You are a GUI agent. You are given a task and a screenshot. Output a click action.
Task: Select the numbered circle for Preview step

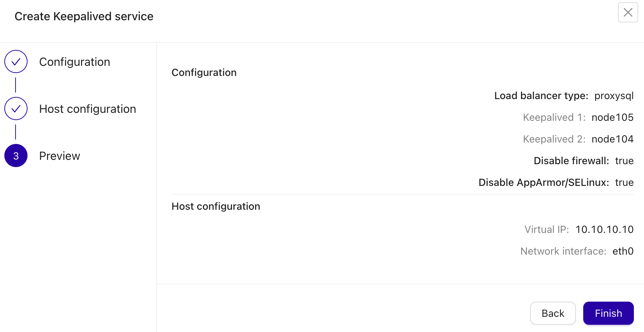point(16,156)
